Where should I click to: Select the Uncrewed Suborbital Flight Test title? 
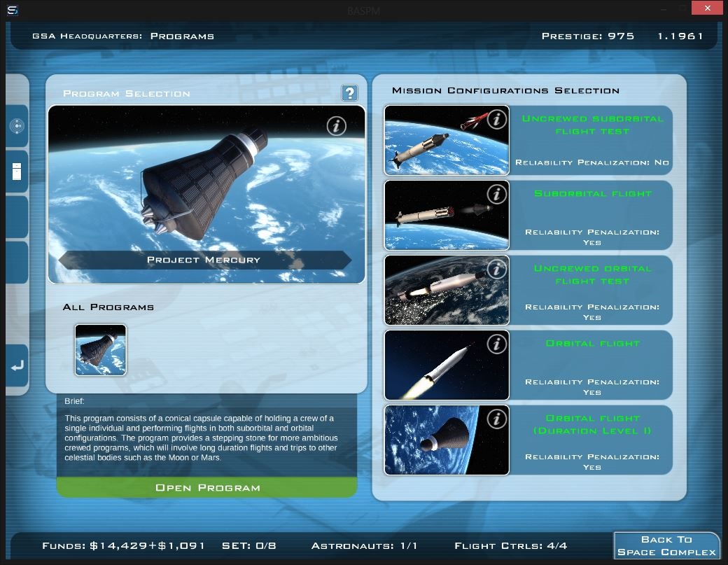[592, 125]
